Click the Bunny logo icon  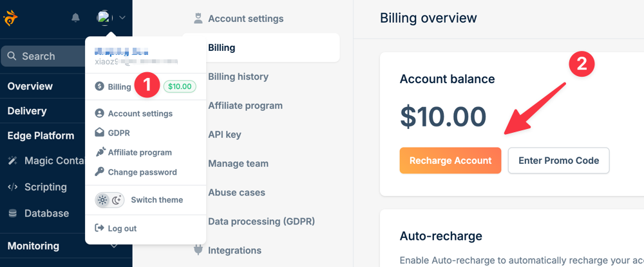click(11, 18)
